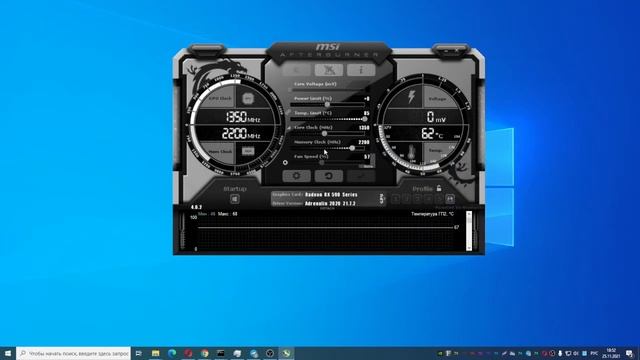This screenshot has width=640, height=360.
Task: Click the Fan Speed value 57
Action: (367, 157)
